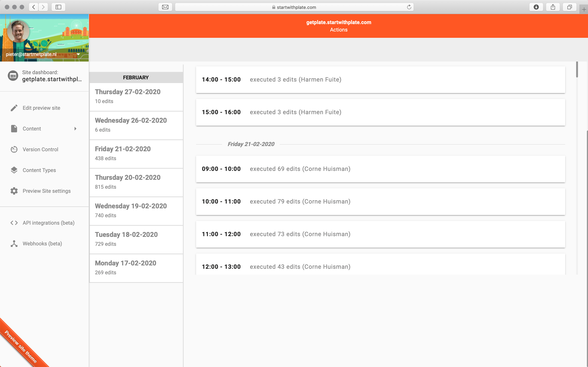This screenshot has width=588, height=367.
Task: Open the 14:00 - 15:00 Harmen Fuite entry
Action: click(380, 80)
